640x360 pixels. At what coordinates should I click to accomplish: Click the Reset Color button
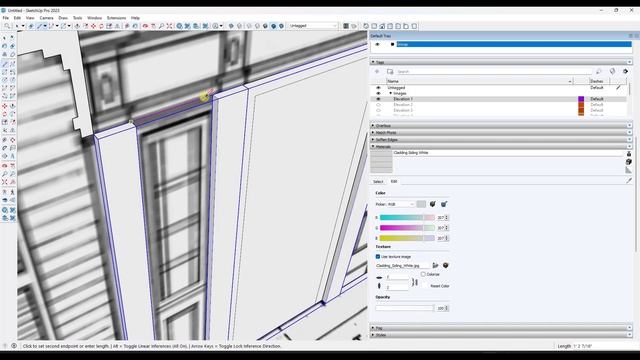pyautogui.click(x=440, y=286)
